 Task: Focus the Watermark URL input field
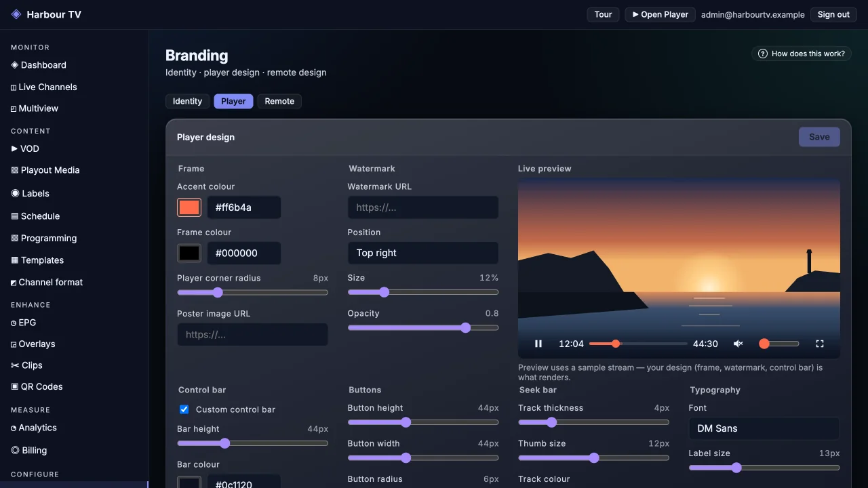pos(423,207)
